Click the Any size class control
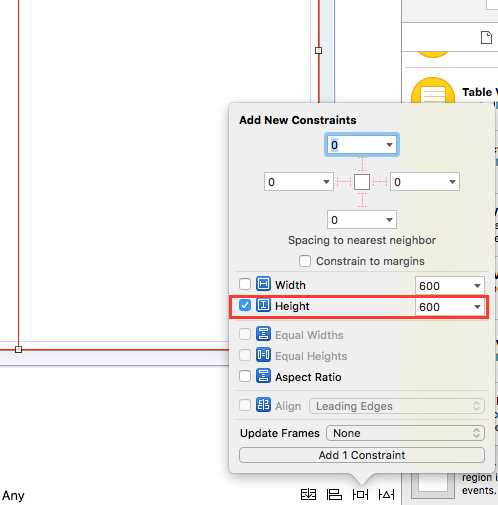Viewport: 498px width, 505px height. click(x=13, y=495)
